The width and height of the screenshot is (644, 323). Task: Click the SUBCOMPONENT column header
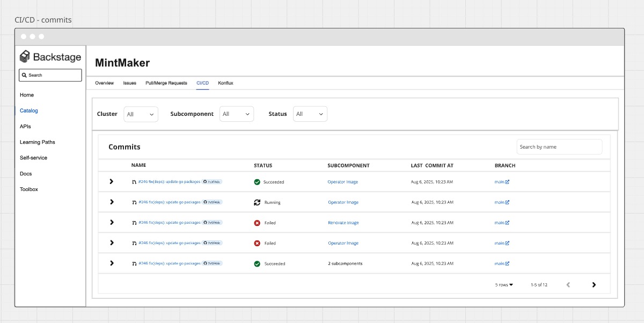coord(348,165)
